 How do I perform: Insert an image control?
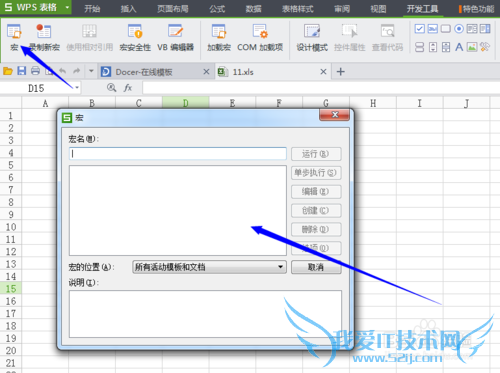(x=472, y=47)
